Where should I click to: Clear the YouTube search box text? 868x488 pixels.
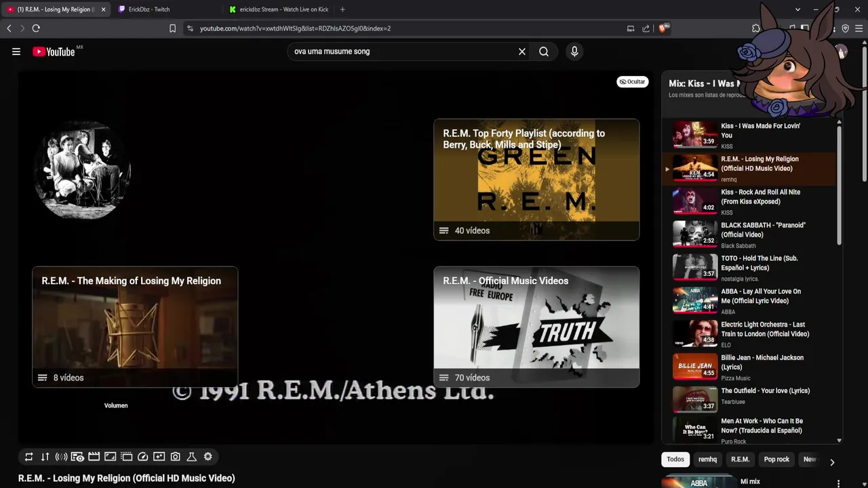(x=522, y=52)
